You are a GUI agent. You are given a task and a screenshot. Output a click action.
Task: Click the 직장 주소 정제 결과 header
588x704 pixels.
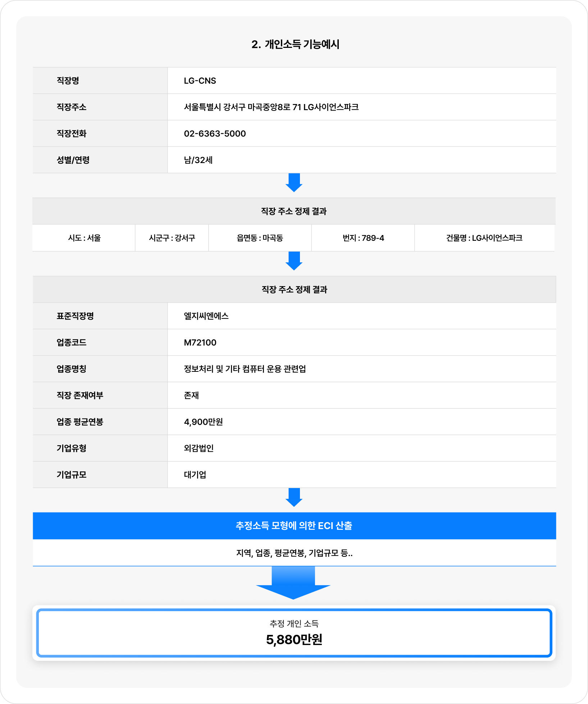click(x=294, y=211)
